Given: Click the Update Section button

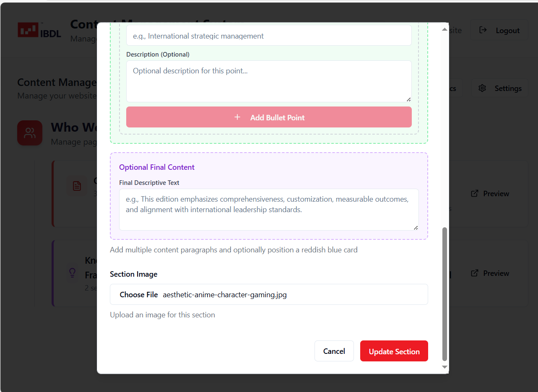Looking at the screenshot, I should 394,351.
